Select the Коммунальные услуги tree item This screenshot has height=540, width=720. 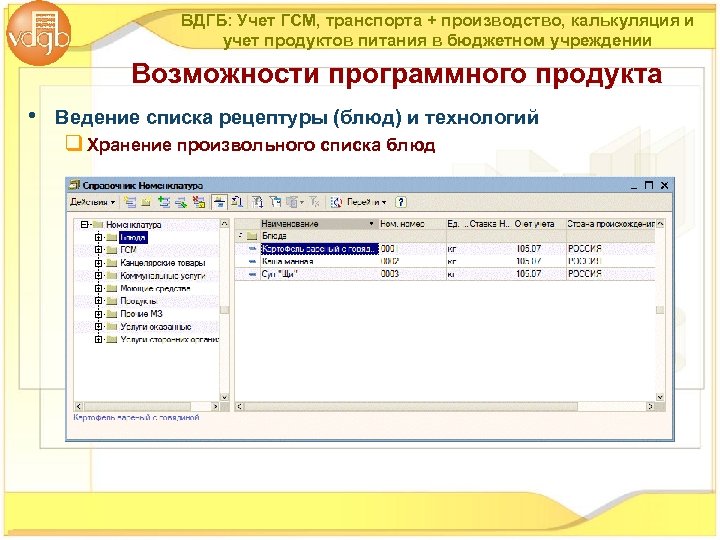tap(163, 276)
